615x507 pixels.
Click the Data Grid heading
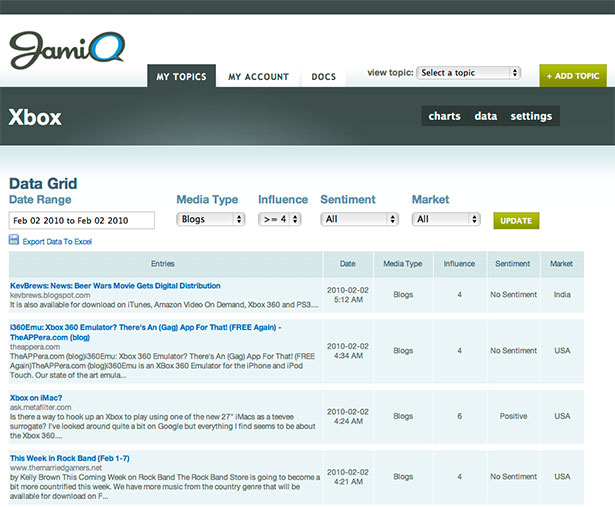coord(43,184)
